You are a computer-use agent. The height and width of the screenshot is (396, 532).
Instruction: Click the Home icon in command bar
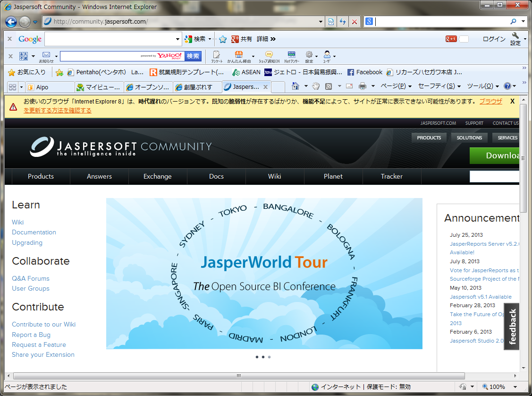click(x=296, y=86)
